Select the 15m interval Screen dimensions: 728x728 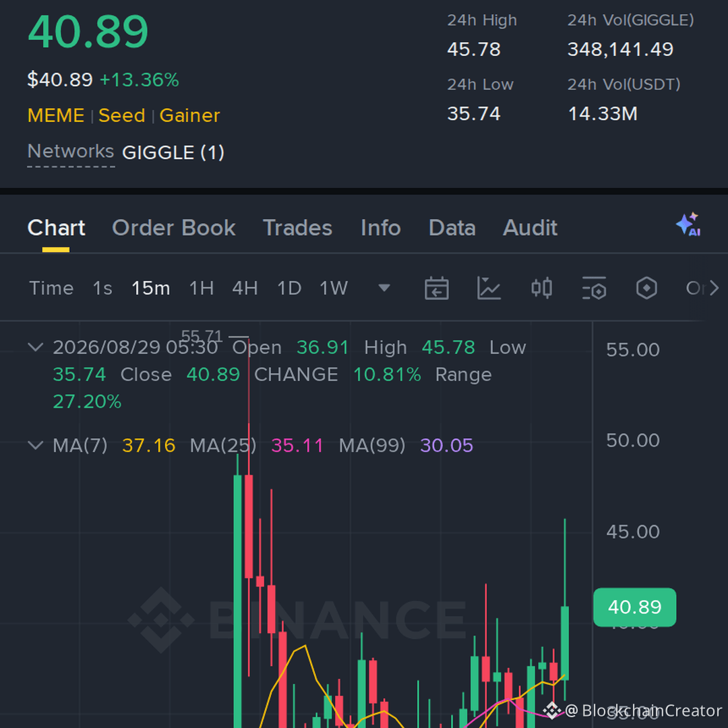(x=151, y=289)
